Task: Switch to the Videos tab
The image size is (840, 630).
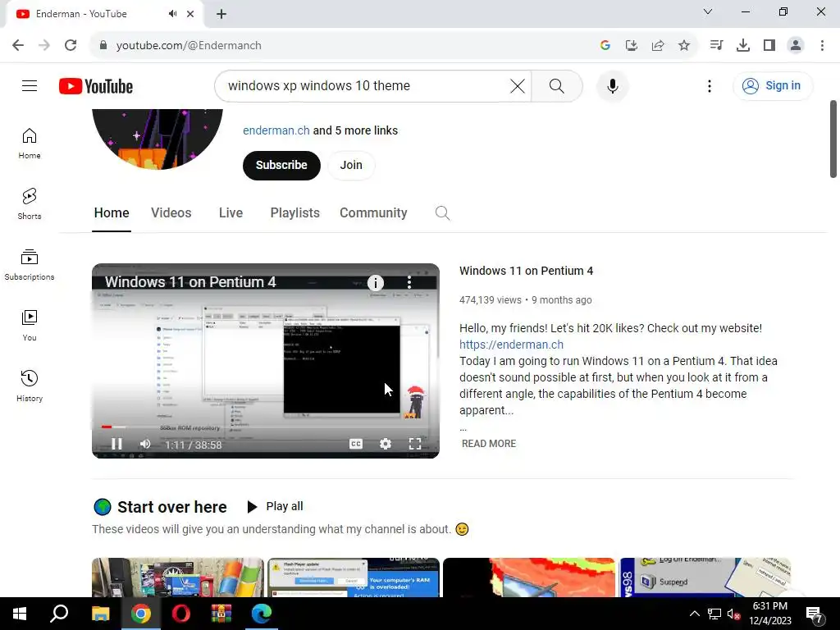Action: (x=171, y=213)
